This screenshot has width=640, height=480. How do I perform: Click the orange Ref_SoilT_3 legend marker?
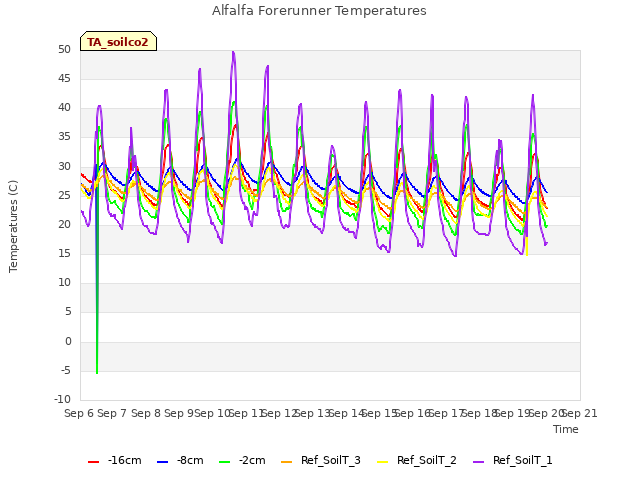pos(287,462)
